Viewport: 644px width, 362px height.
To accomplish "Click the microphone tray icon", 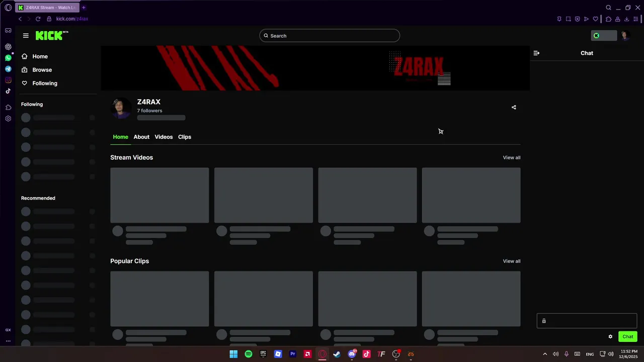I will click(567, 354).
